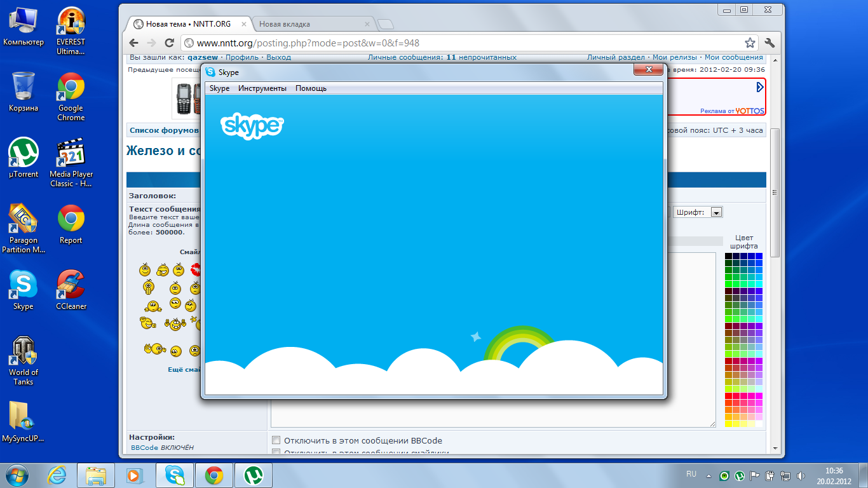Switch to Skype via taskbar button
This screenshot has width=868, height=488.
[x=175, y=475]
